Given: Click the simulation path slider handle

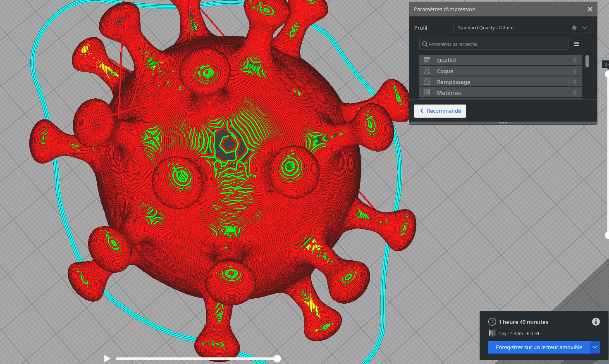Looking at the screenshot, I should click(x=277, y=359).
